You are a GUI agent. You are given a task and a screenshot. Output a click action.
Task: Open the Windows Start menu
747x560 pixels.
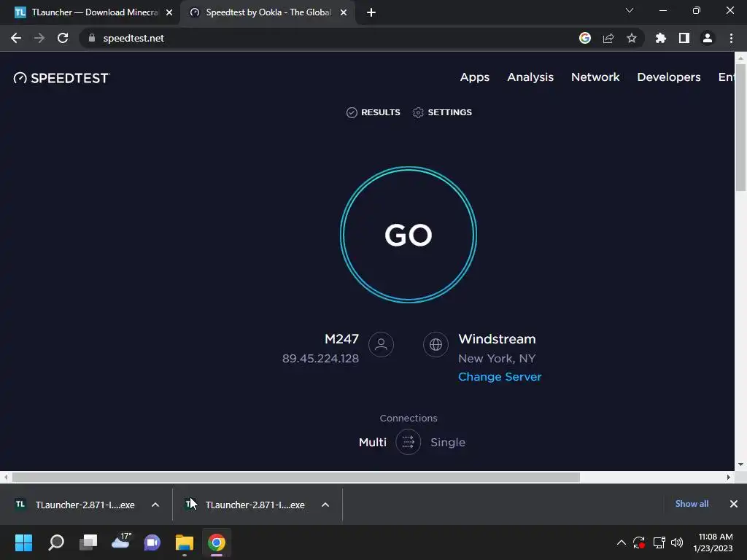point(23,542)
